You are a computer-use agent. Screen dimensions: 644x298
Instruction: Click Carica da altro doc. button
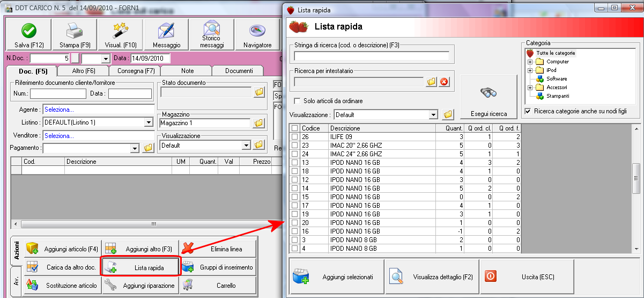tap(63, 267)
